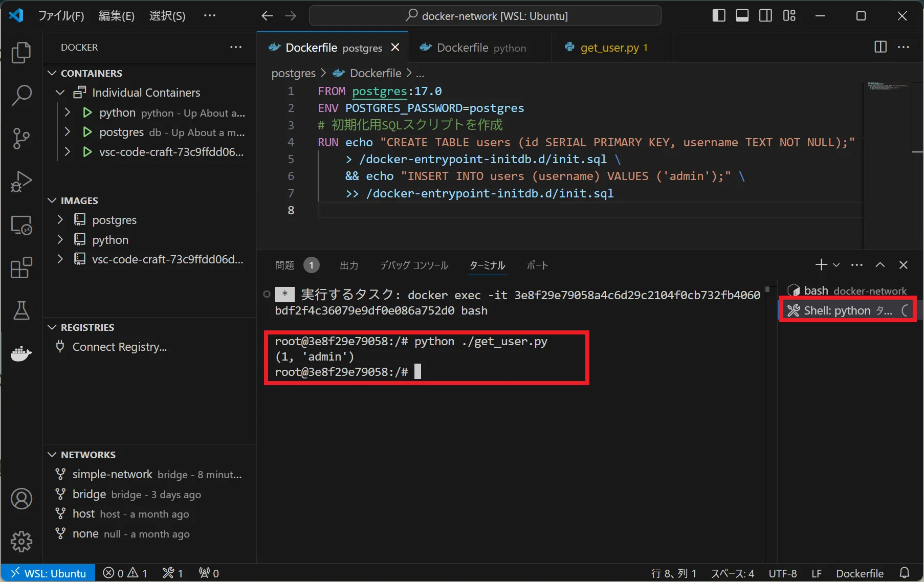This screenshot has width=924, height=582.
Task: Open the Run and Debug view
Action: 21,182
